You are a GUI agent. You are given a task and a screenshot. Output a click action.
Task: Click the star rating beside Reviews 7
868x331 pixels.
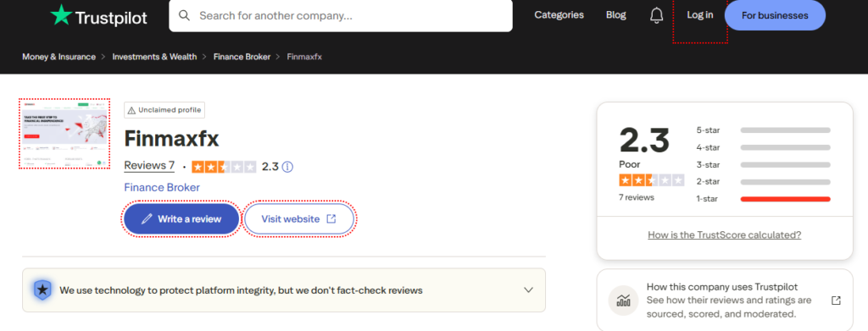(x=224, y=166)
